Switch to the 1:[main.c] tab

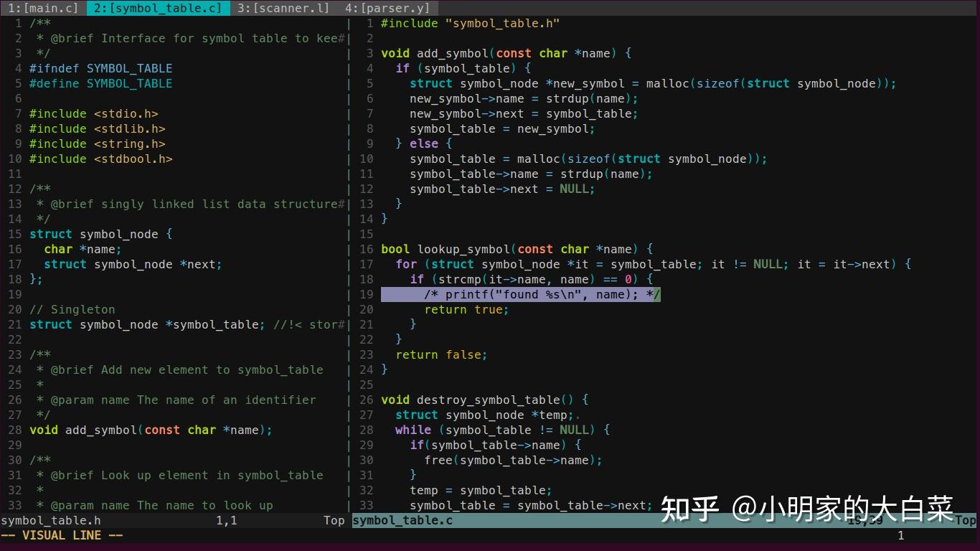point(43,8)
